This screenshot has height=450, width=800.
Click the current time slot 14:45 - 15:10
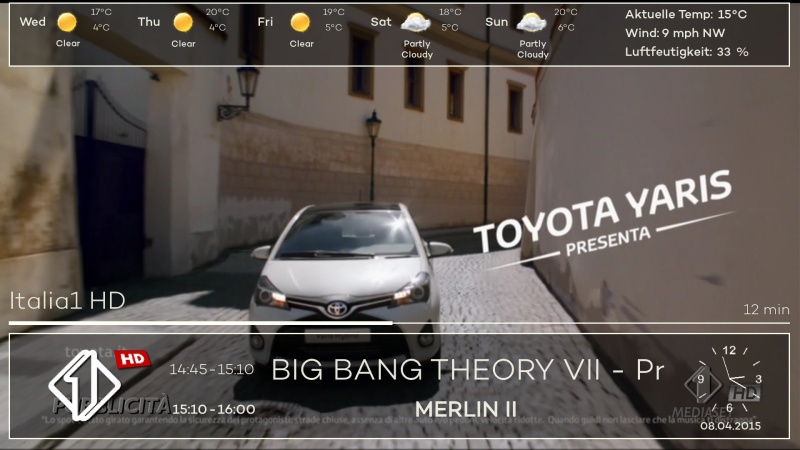click(212, 369)
